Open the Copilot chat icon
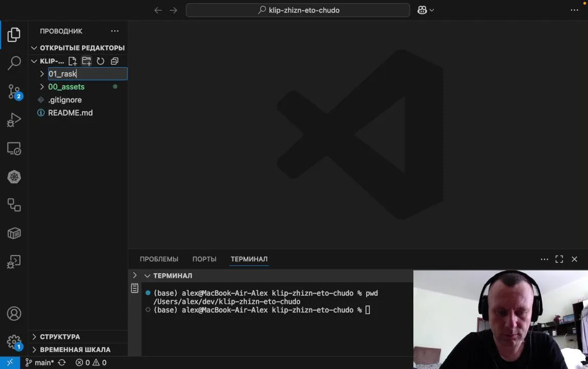The image size is (588, 369). tap(422, 10)
